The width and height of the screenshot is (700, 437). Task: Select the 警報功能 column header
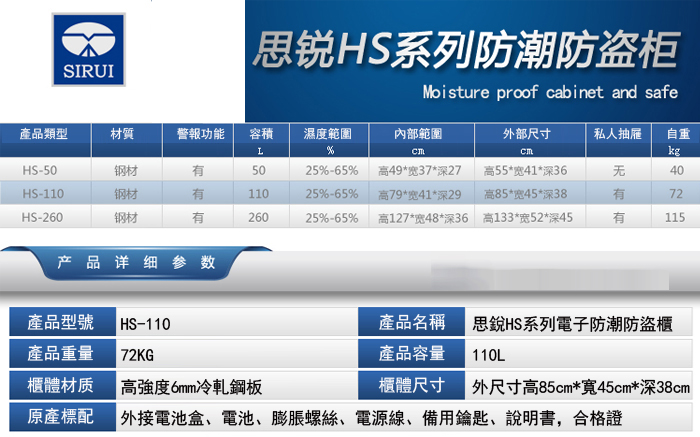click(200, 133)
